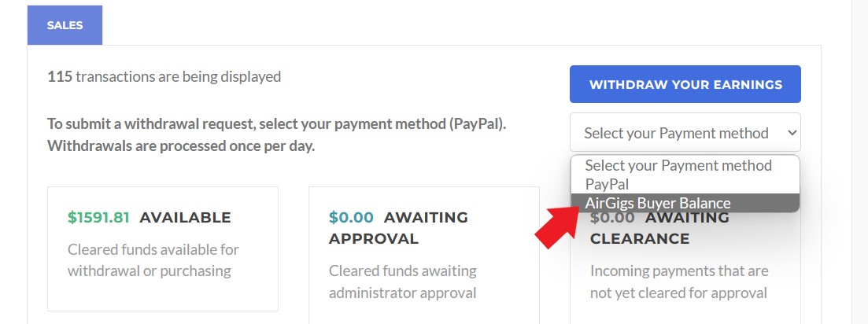Screen dimensions: 868x324
Task: Click the chevron arrow on payment dropdown
Action: tap(792, 133)
